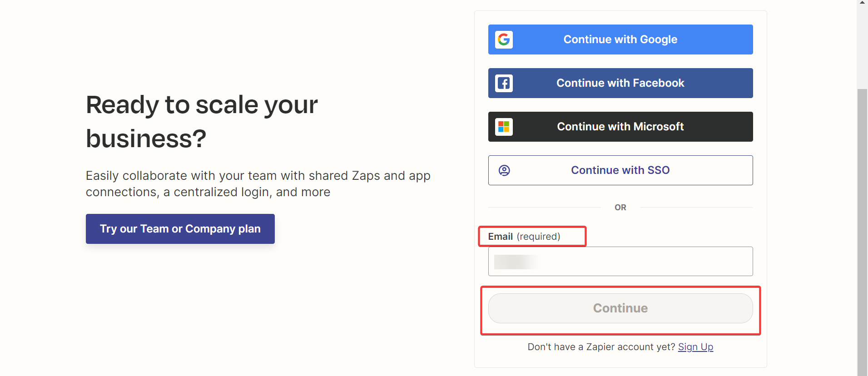The image size is (868, 376).
Task: Focus the Email input field
Action: coord(620,262)
